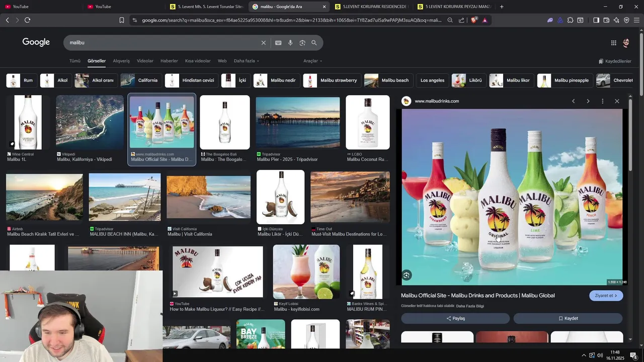644x362 pixels.
Task: Close the malibu - Google'da Ara tab
Action: pos(324,7)
